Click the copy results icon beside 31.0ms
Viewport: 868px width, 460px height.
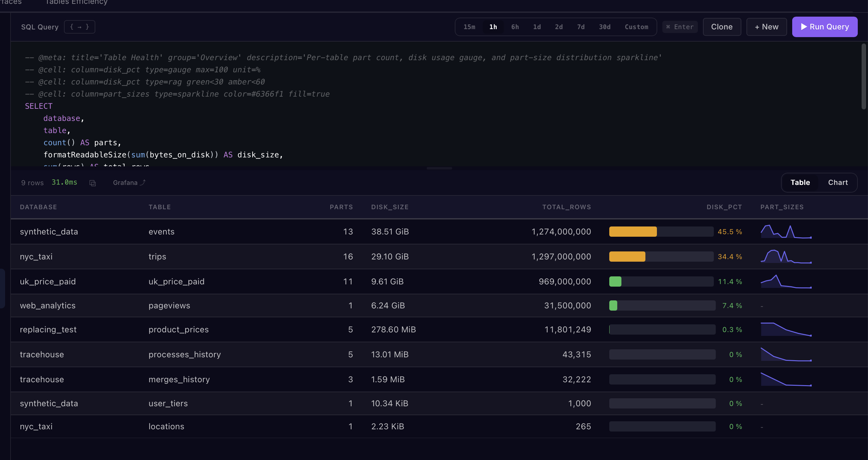[x=93, y=183]
